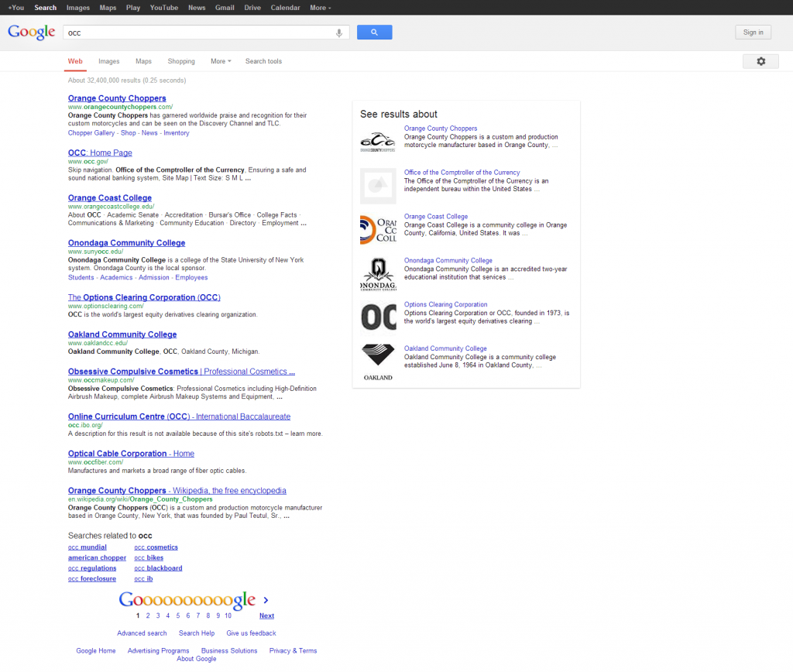Screen dimensions: 793x672
Task: Open Gmail in the top bar
Action: [x=225, y=8]
